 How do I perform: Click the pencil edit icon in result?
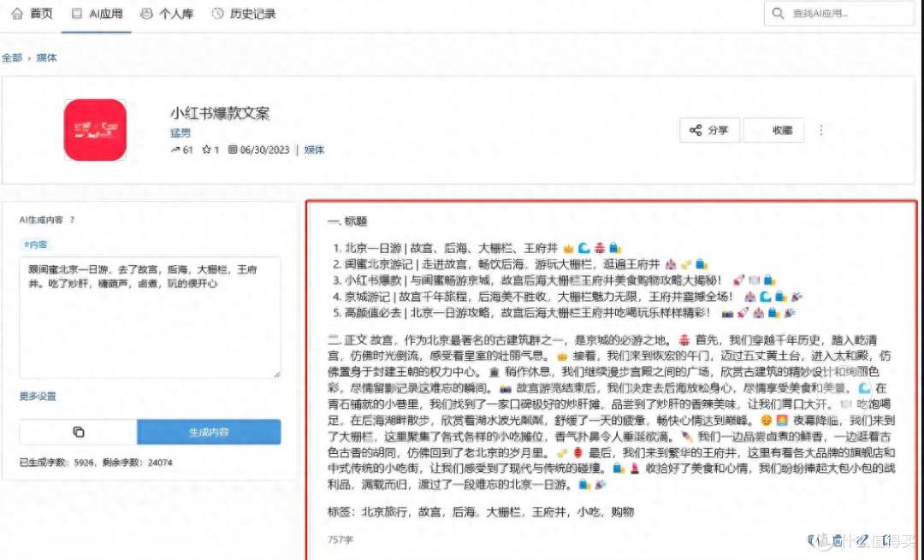pyautogui.click(x=862, y=539)
